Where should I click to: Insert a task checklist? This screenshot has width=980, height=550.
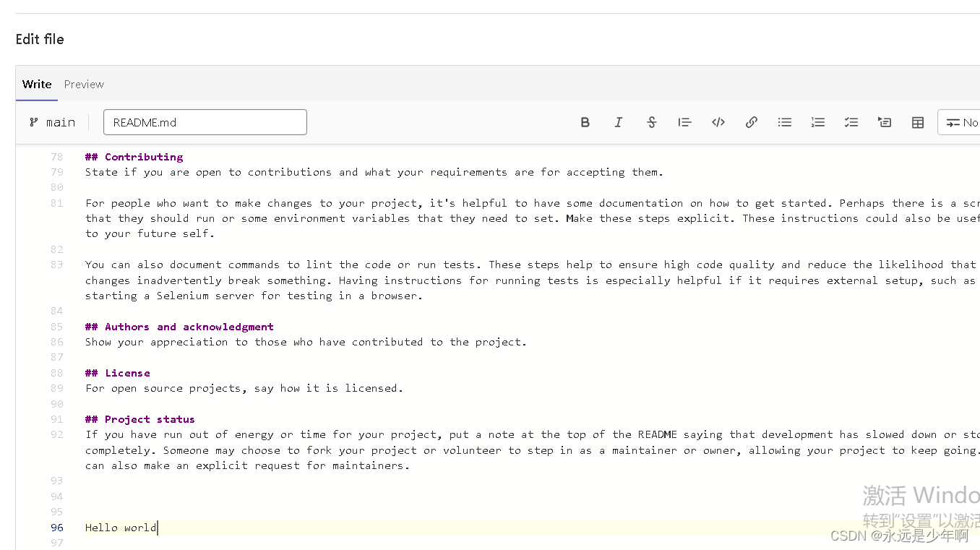[x=851, y=122]
